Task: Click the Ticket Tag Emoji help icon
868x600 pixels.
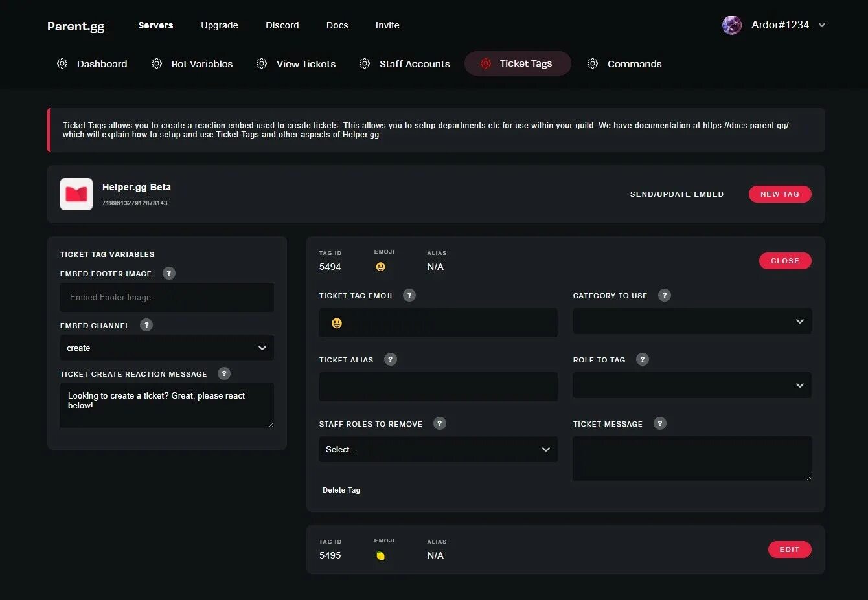Action: [x=409, y=295]
